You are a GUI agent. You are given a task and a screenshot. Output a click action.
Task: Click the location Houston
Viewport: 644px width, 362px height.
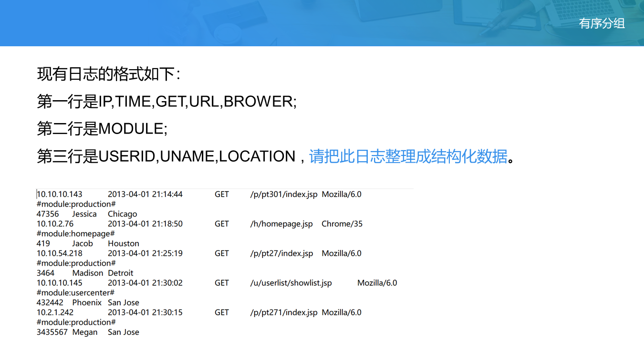124,244
